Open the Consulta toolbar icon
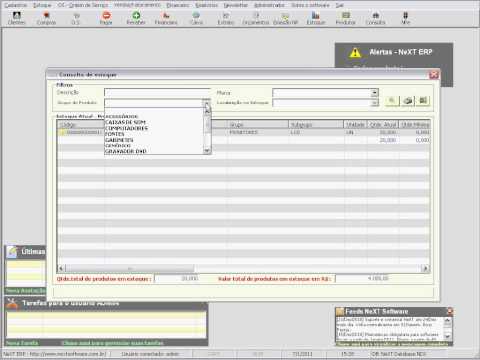The width and height of the screenshot is (480, 360). coord(376,18)
